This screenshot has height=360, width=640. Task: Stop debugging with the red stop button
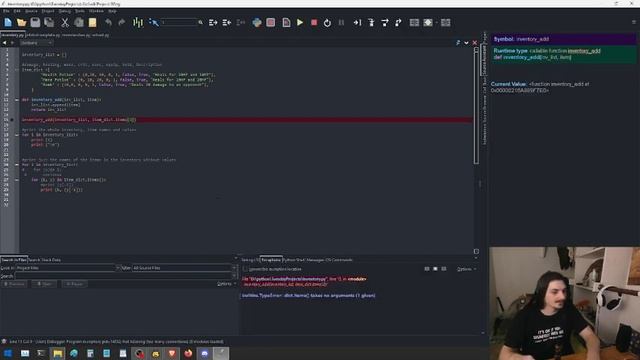314,22
